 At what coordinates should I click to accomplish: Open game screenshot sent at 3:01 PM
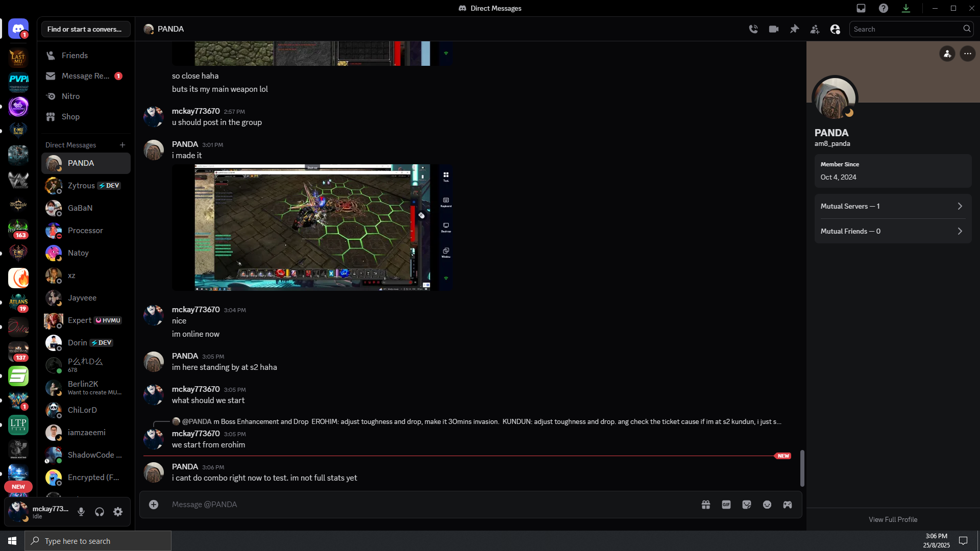(x=312, y=228)
